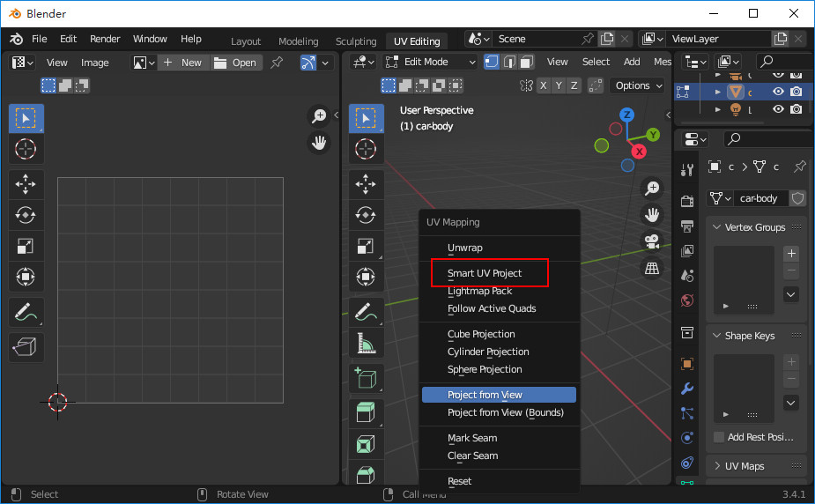The width and height of the screenshot is (815, 504).
Task: Click the car-body mesh name field
Action: (758, 198)
